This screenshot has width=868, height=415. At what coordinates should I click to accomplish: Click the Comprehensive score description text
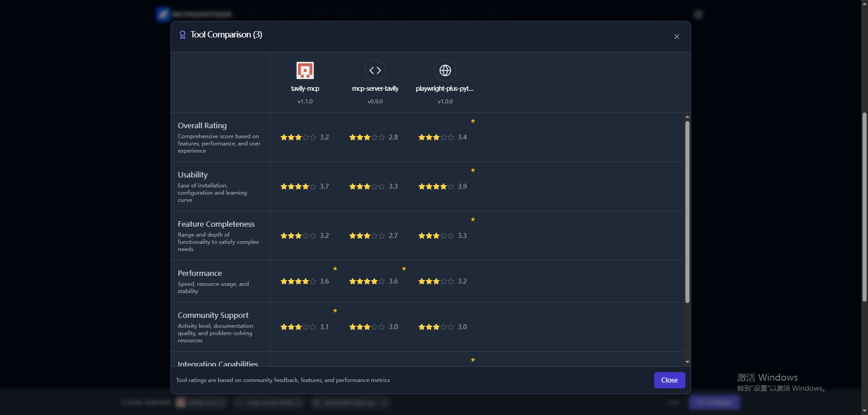(x=219, y=144)
